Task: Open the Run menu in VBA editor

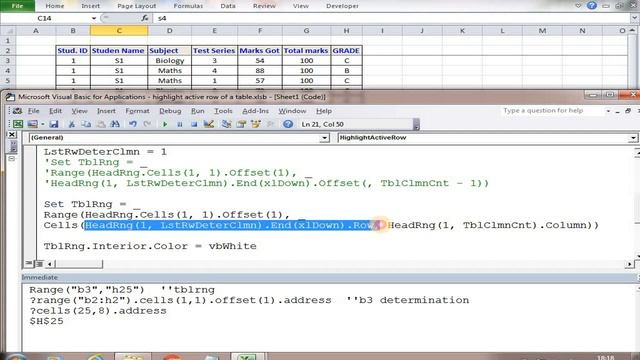Action: [198, 111]
